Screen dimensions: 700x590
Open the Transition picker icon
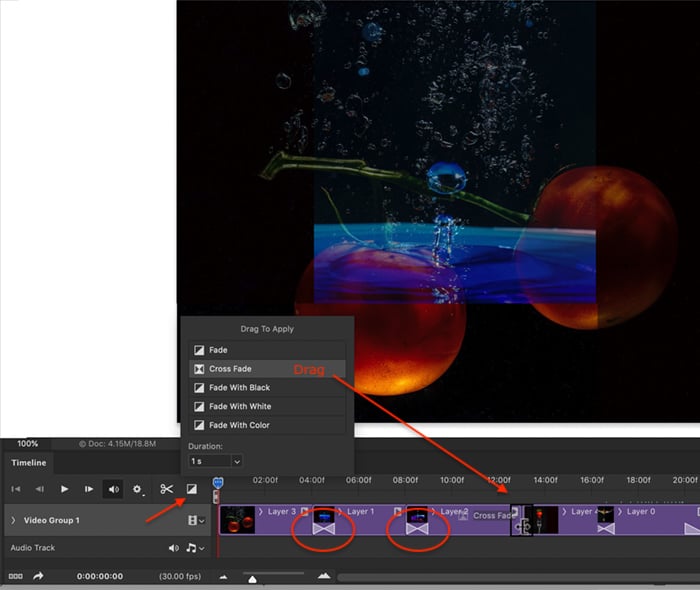(192, 489)
